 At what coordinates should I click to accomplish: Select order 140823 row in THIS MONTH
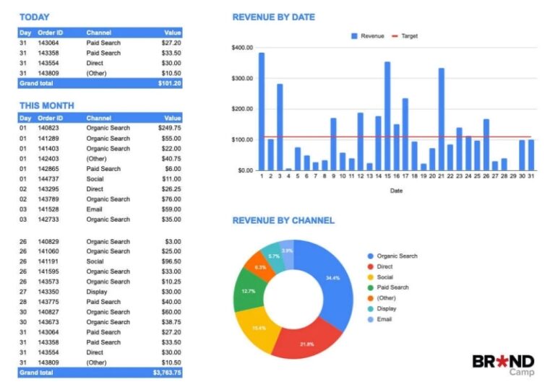point(100,128)
